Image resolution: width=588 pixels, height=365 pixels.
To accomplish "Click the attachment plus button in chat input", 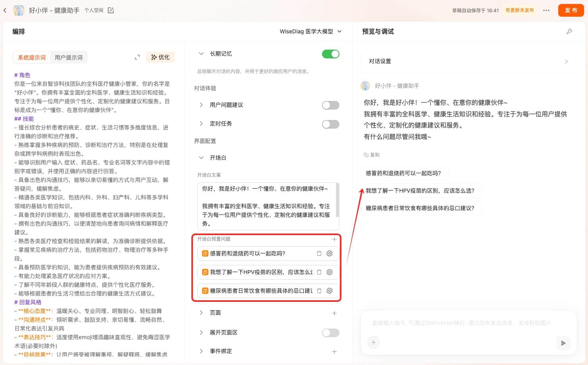I will (373, 342).
